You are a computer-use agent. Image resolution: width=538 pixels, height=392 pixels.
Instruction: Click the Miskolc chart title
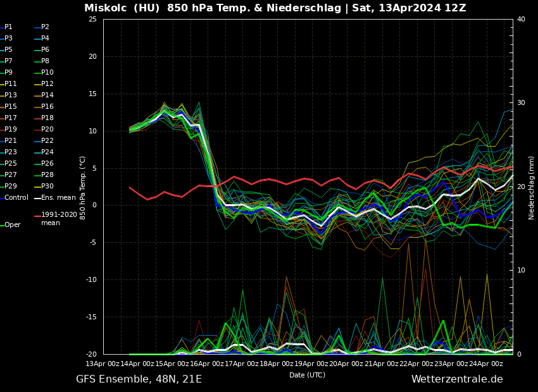click(275, 8)
